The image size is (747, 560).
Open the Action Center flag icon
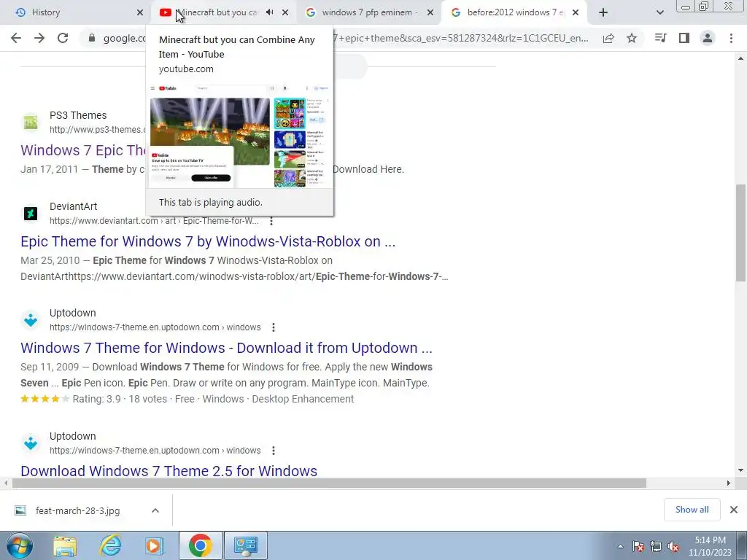click(x=638, y=547)
